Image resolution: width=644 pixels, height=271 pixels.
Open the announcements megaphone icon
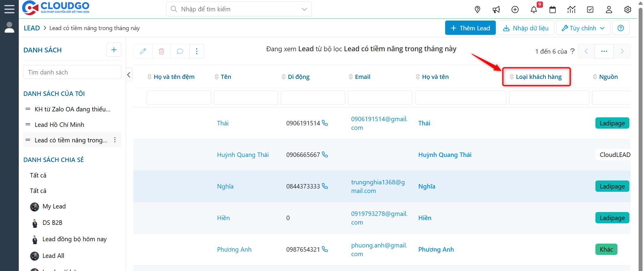(496, 10)
